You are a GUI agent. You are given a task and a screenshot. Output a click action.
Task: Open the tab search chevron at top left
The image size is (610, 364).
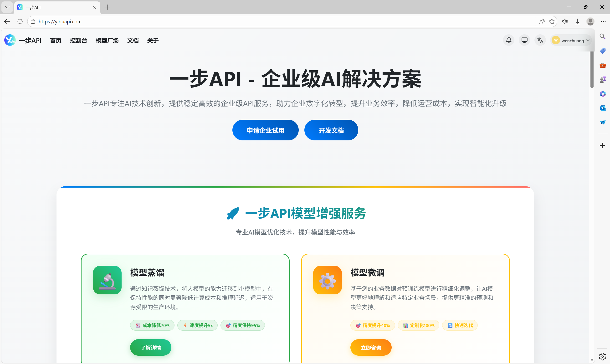7,7
